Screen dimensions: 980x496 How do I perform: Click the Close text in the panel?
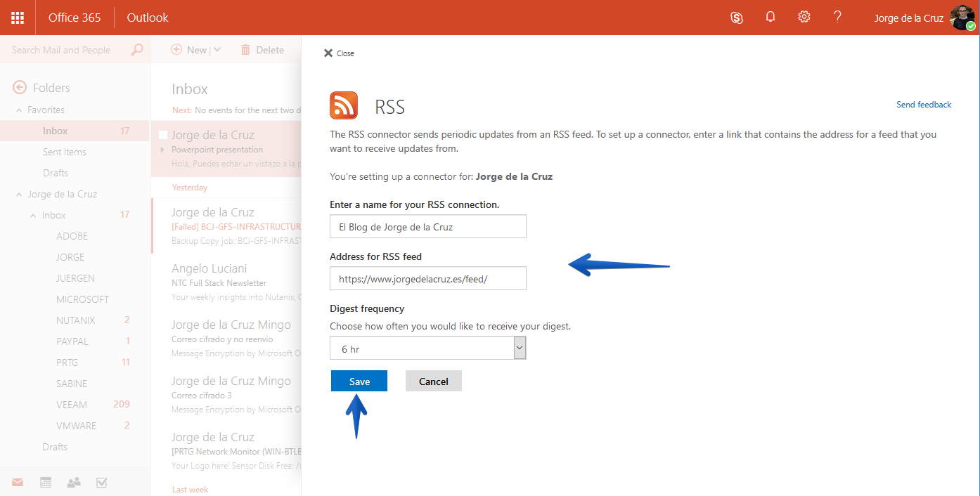coord(345,53)
